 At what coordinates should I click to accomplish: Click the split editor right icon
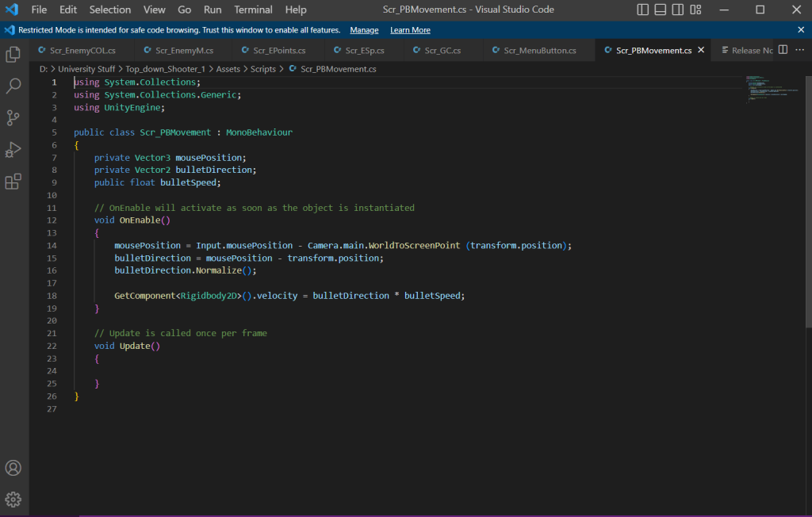[x=783, y=50]
